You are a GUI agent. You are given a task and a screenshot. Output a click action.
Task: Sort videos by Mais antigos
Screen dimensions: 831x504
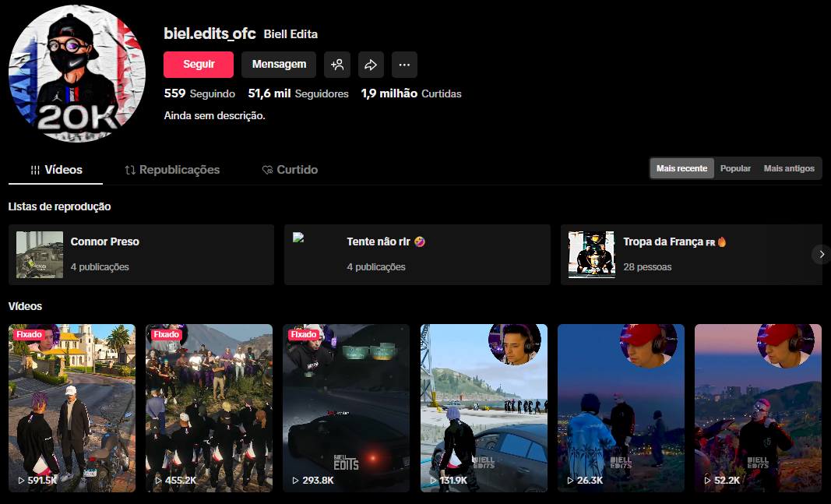[789, 168]
